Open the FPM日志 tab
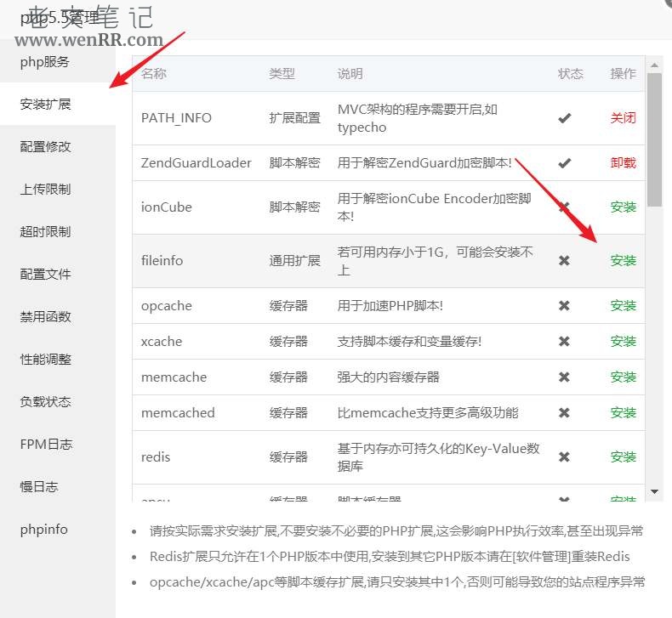Screen dimensions: 672x618 pos(46,445)
